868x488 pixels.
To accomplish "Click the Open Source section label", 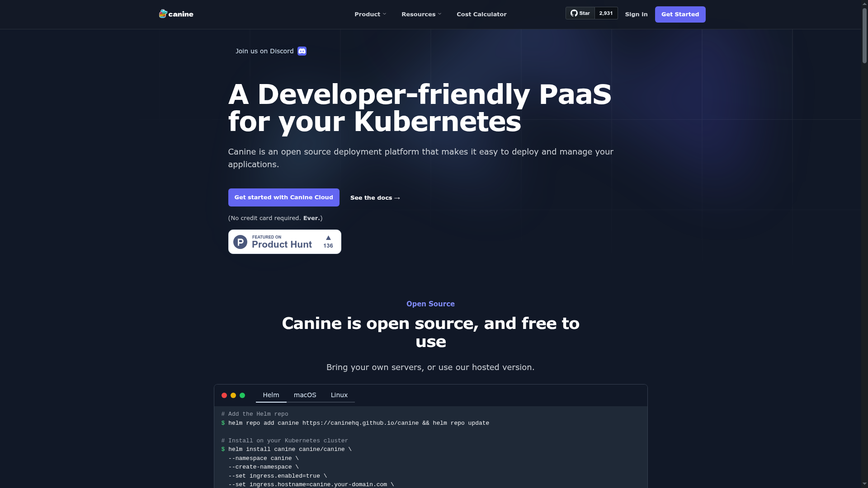I will (430, 304).
